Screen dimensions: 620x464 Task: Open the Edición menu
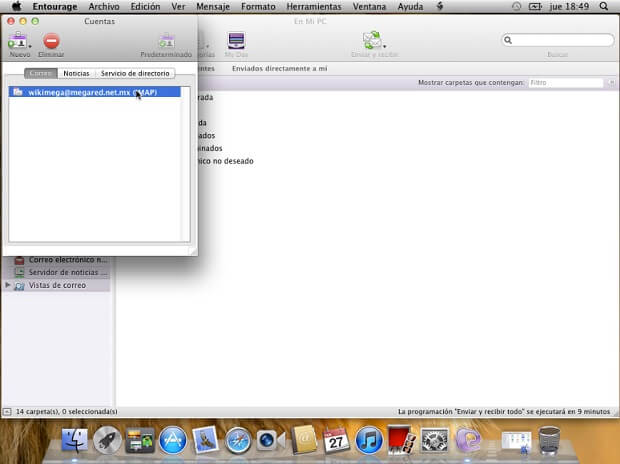click(146, 7)
